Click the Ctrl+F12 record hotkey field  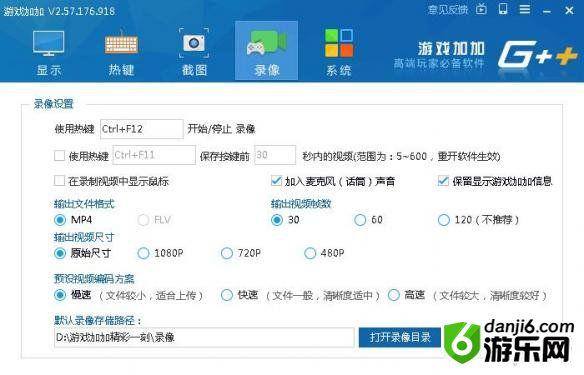pyautogui.click(x=142, y=129)
